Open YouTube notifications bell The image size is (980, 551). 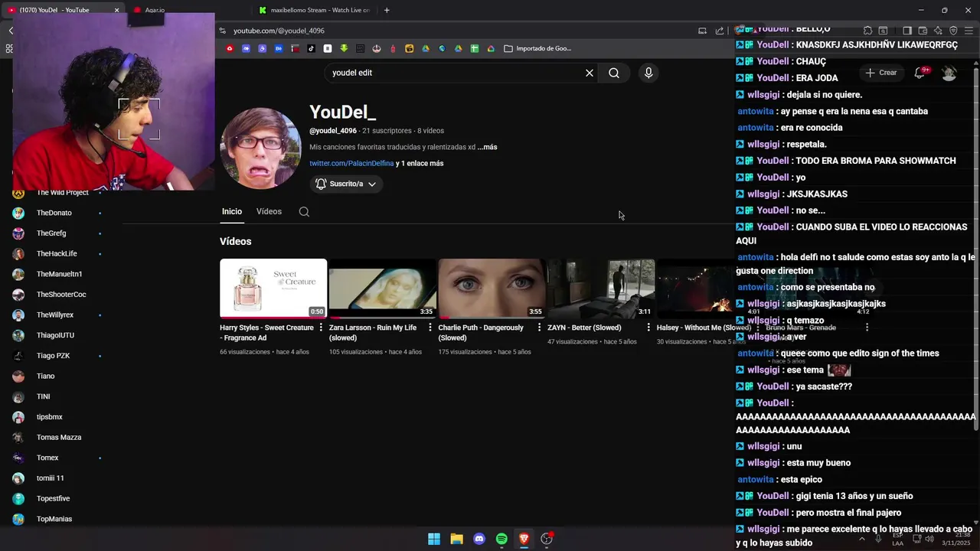[x=920, y=73]
